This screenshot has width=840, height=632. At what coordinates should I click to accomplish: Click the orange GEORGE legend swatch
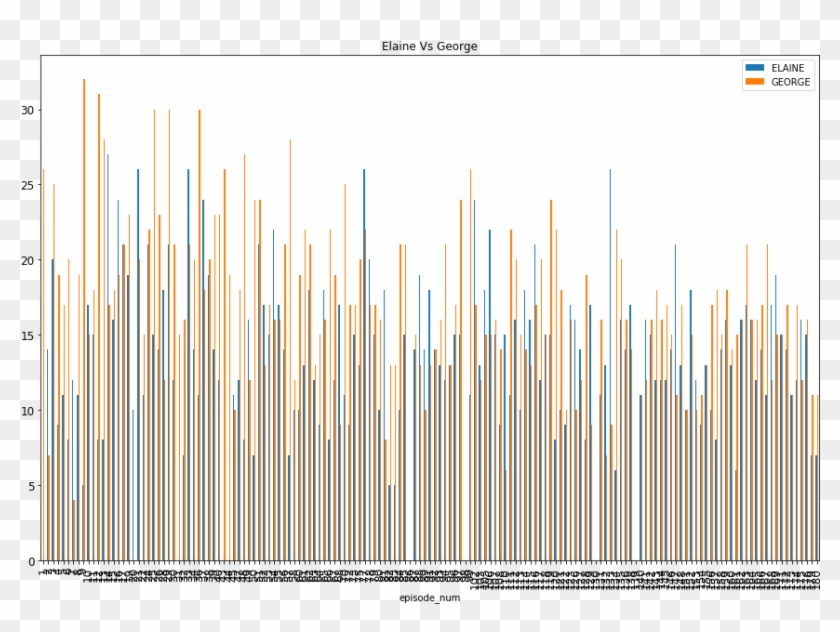(754, 83)
